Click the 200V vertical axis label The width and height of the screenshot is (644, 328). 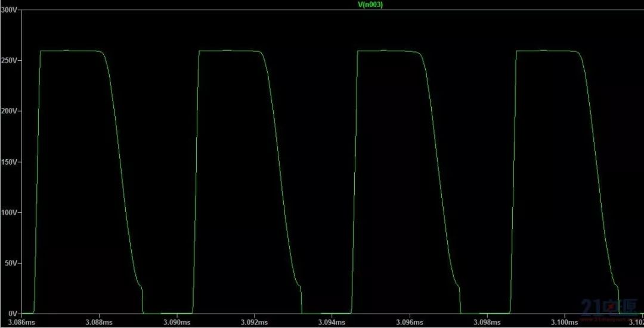point(9,111)
